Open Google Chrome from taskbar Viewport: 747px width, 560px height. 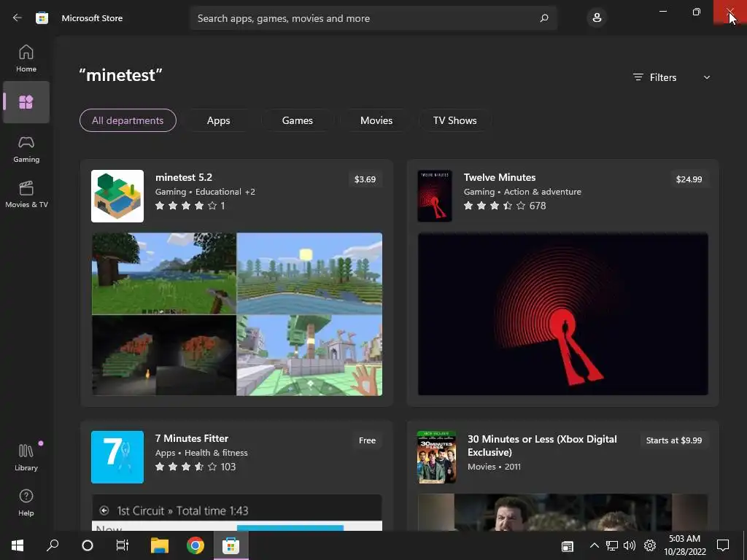(196, 545)
